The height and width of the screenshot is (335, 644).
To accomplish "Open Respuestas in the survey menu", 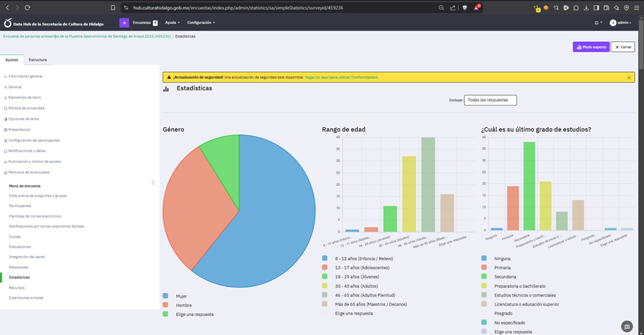I will (x=19, y=267).
